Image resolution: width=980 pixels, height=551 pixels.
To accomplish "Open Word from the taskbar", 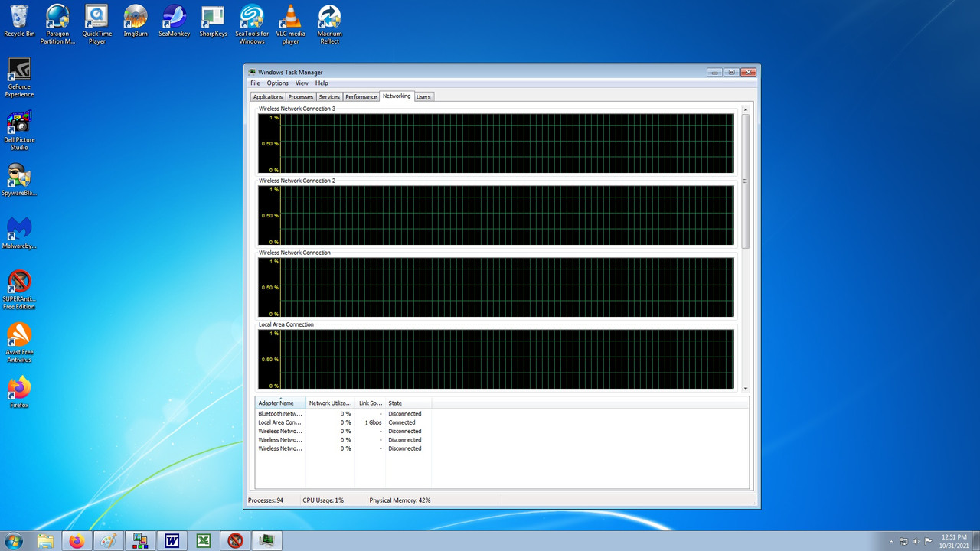I will pos(171,540).
